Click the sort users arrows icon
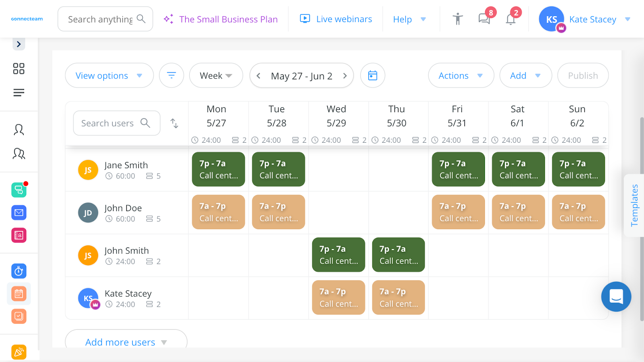The height and width of the screenshot is (362, 644). 174,123
